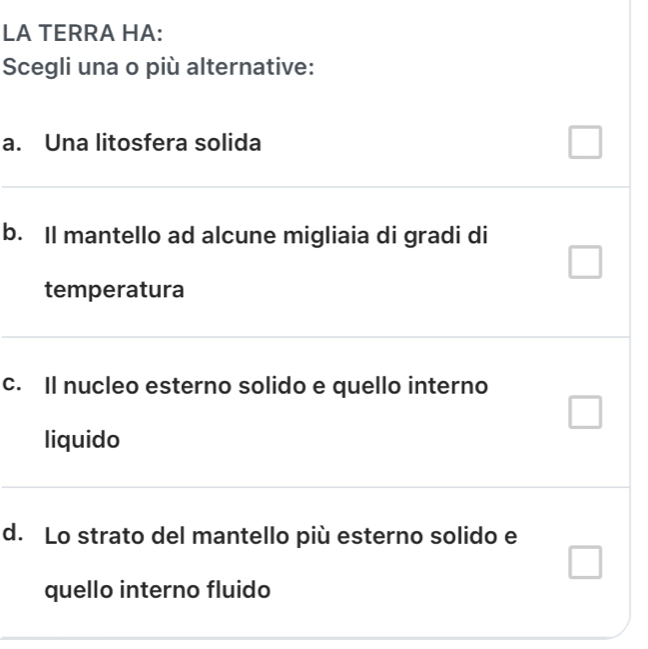
Task: Click the word 'temperatura' in option b
Action: pos(100,292)
